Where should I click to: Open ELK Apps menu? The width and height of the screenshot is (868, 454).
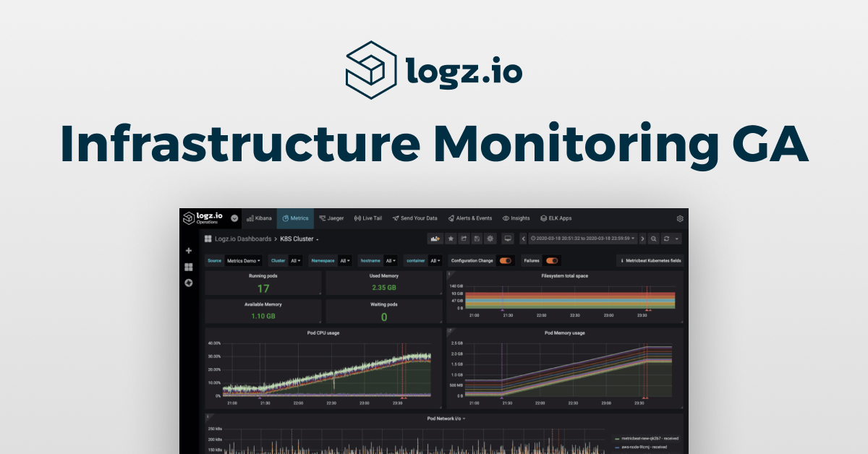pyautogui.click(x=556, y=218)
